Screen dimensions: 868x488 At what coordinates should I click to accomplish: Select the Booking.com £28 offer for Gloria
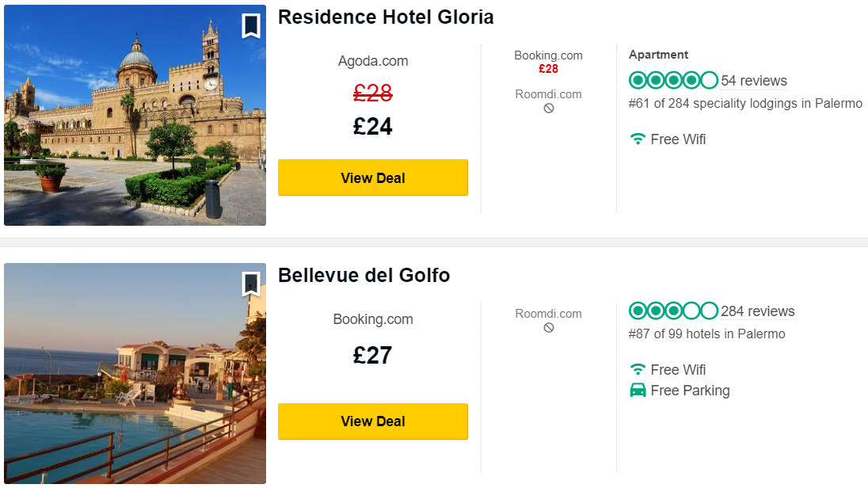point(548,62)
